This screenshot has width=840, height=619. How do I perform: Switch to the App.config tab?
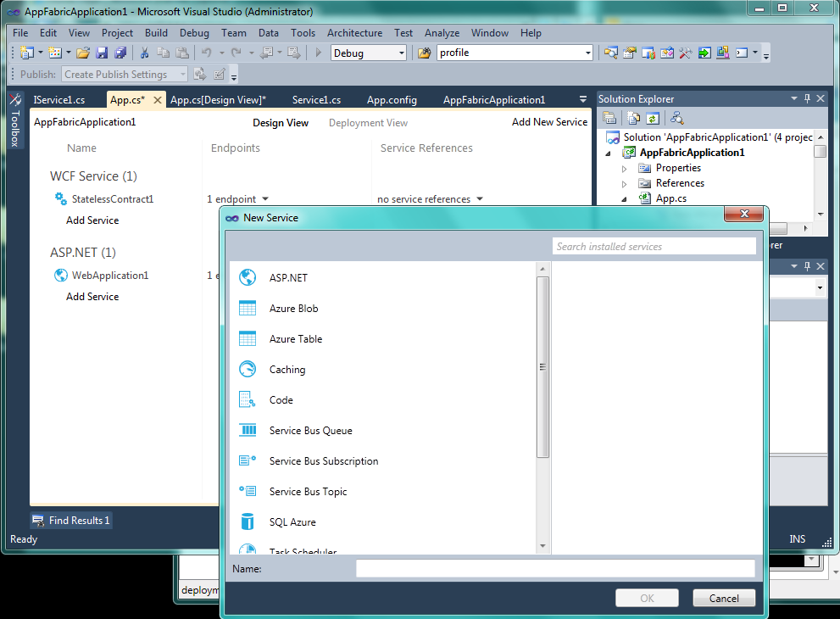[x=392, y=100]
